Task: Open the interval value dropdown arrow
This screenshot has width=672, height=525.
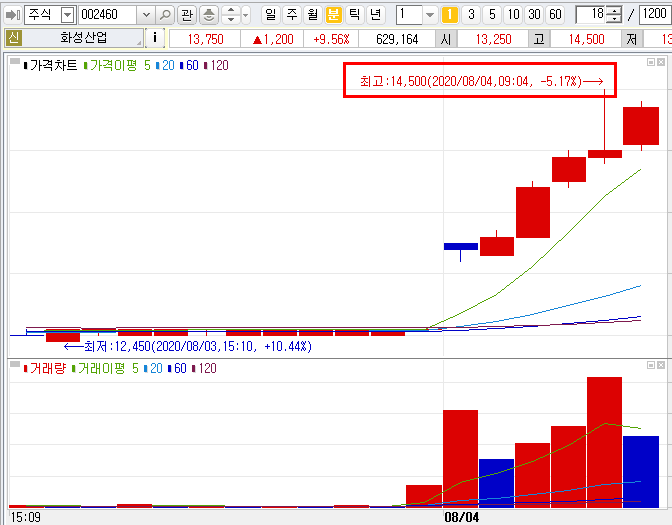Action: (x=429, y=15)
